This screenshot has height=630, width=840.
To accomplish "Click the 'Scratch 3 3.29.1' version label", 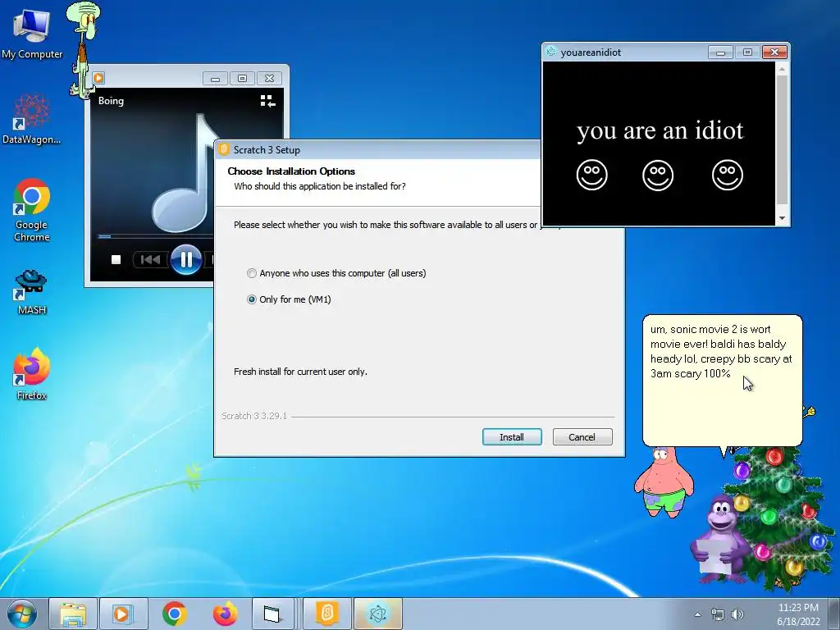I will (x=254, y=416).
